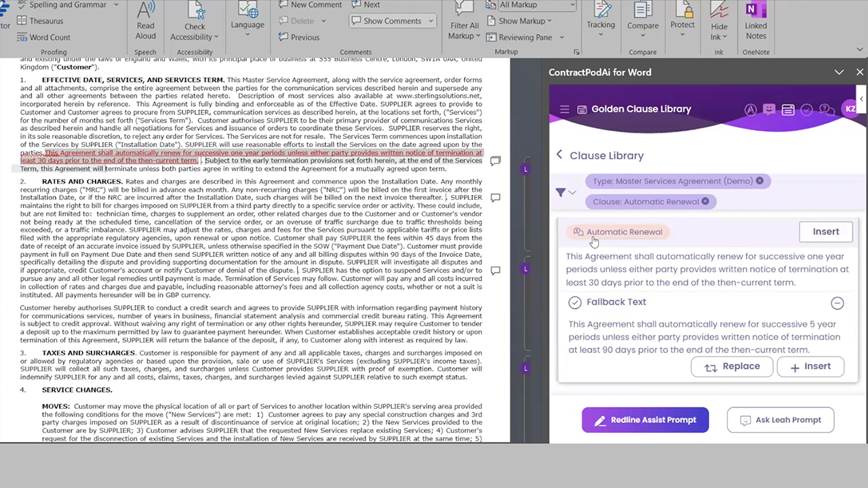
Task: Toggle the Reviewing Pane
Action: [519, 37]
